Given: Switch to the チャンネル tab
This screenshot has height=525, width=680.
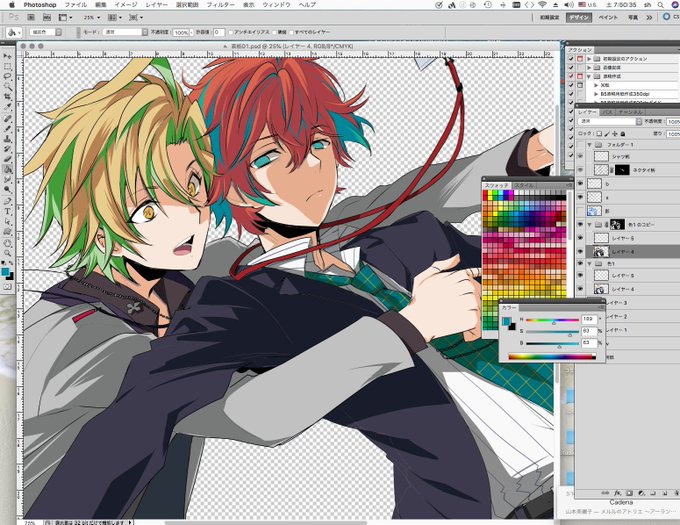Looking at the screenshot, I should [630, 112].
